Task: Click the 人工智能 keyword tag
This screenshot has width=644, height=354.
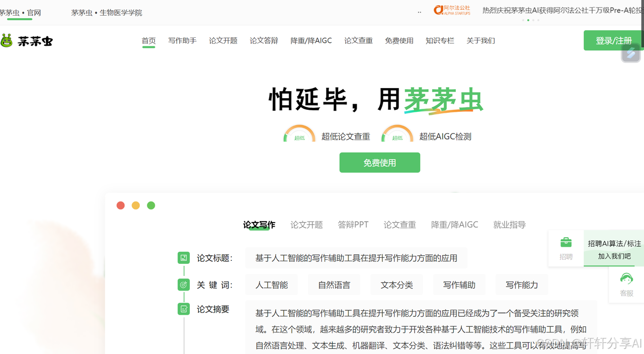Action: coord(272,285)
